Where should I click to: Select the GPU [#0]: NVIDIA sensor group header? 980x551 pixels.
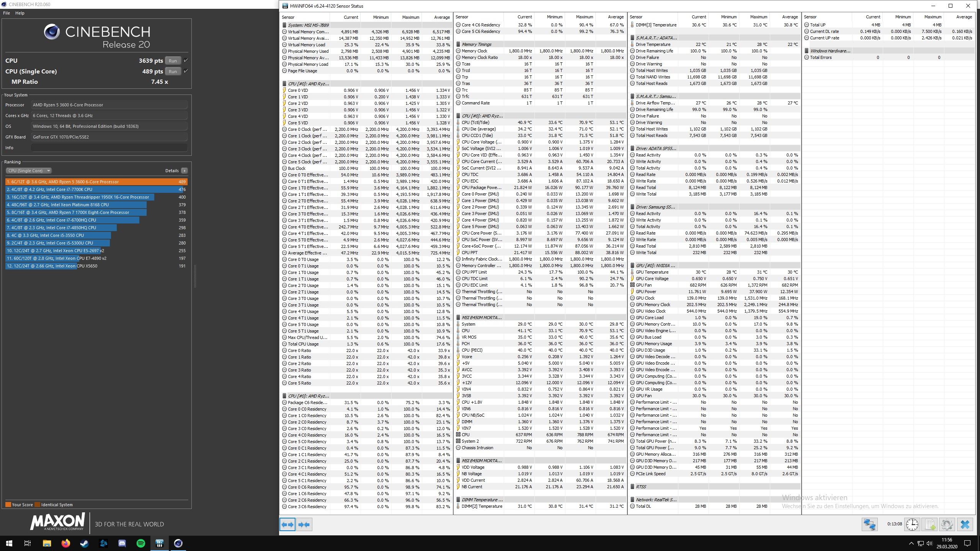click(714, 266)
